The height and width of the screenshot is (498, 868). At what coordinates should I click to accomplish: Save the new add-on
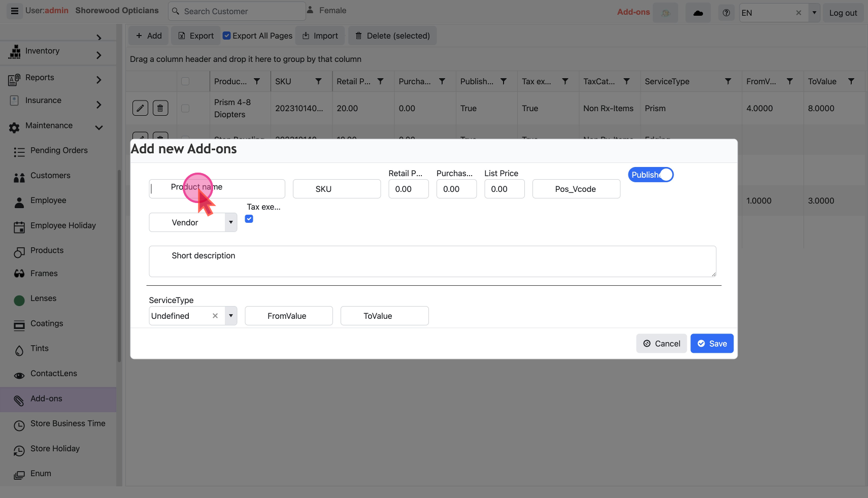(x=712, y=344)
